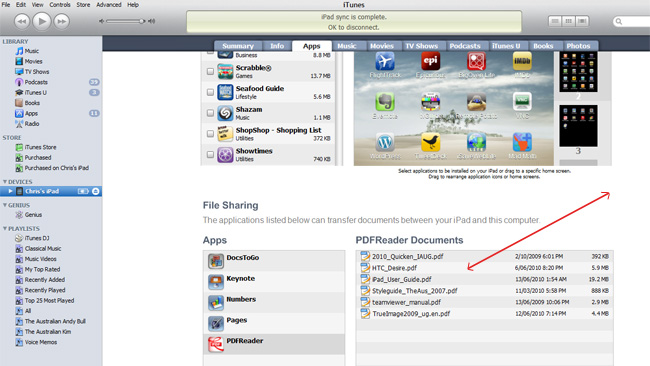
Task: Select Keynote in File Sharing apps
Action: 274,281
